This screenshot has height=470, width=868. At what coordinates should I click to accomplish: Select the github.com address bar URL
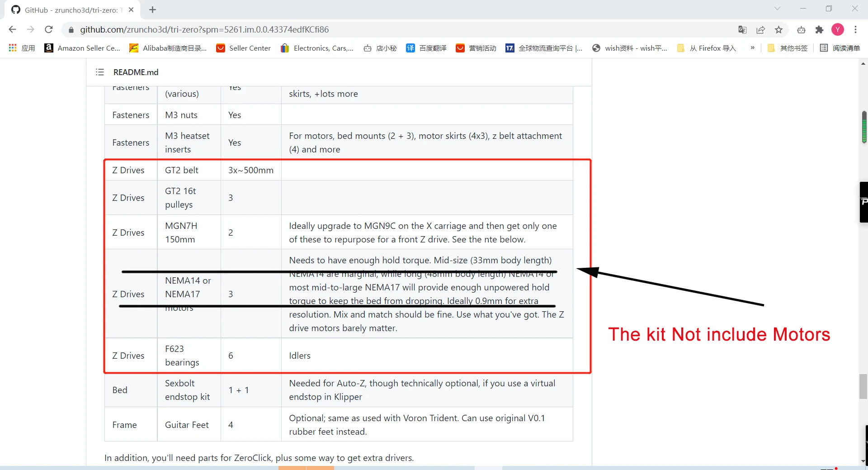tap(204, 29)
